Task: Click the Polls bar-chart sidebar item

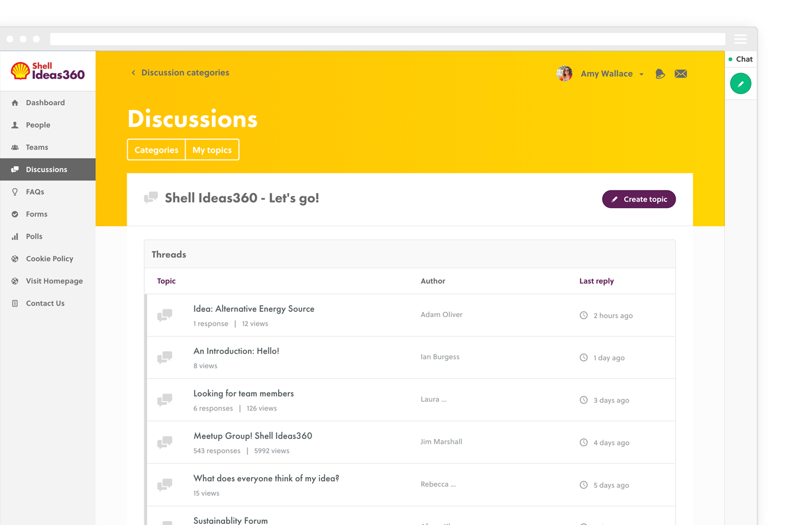Action: [x=34, y=237]
